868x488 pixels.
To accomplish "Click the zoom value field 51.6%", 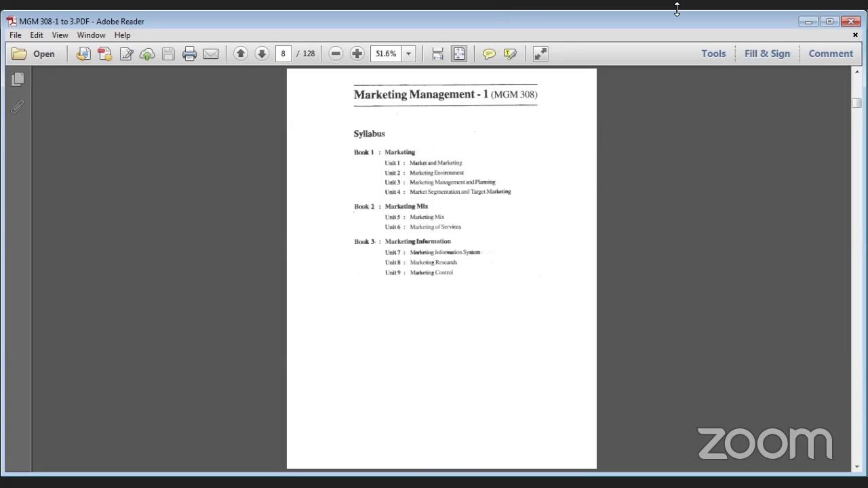I will point(386,54).
